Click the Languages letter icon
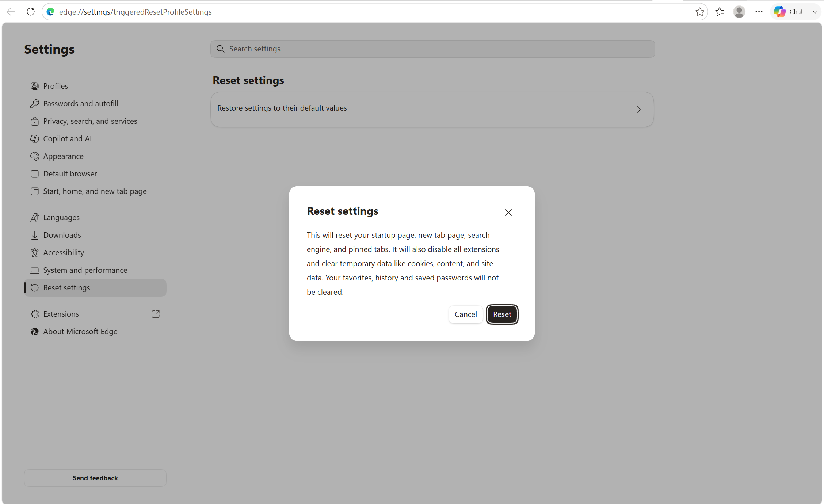The height and width of the screenshot is (504, 824). 35,218
